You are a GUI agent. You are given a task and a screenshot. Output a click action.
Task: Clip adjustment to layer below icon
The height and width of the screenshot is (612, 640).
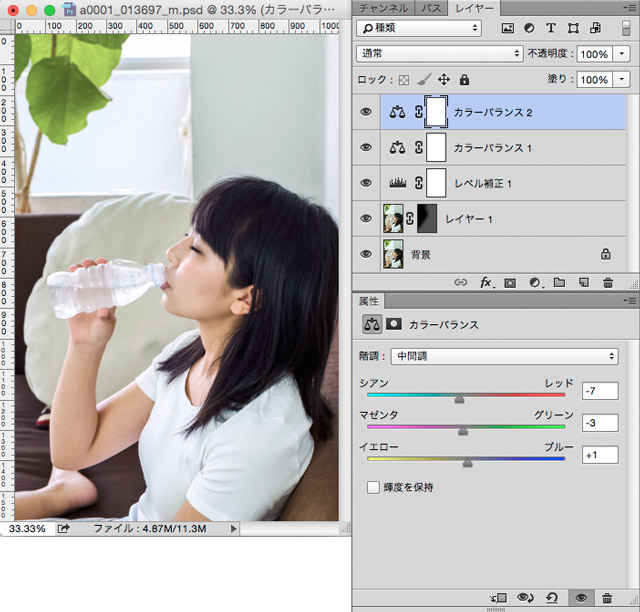coord(499,598)
